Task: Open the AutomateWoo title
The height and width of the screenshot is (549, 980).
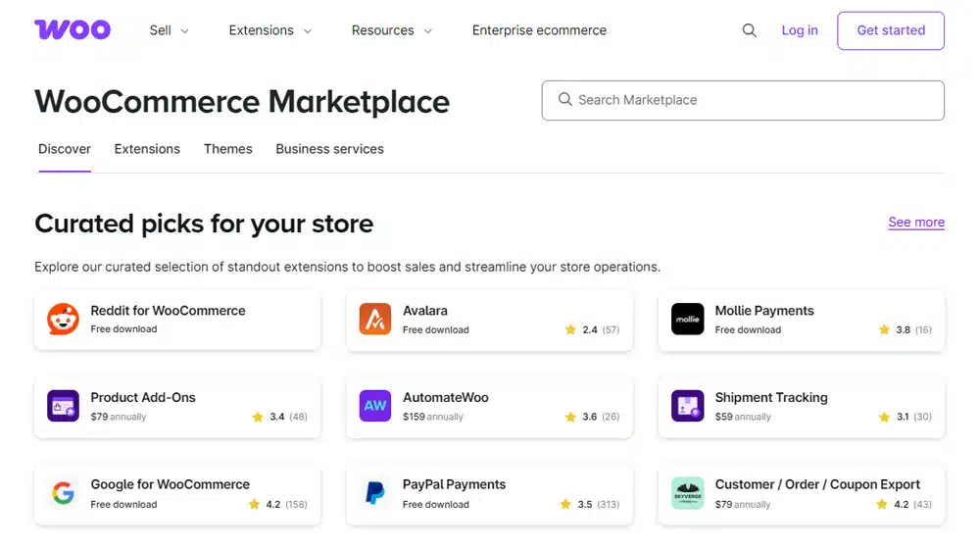Action: click(x=446, y=397)
